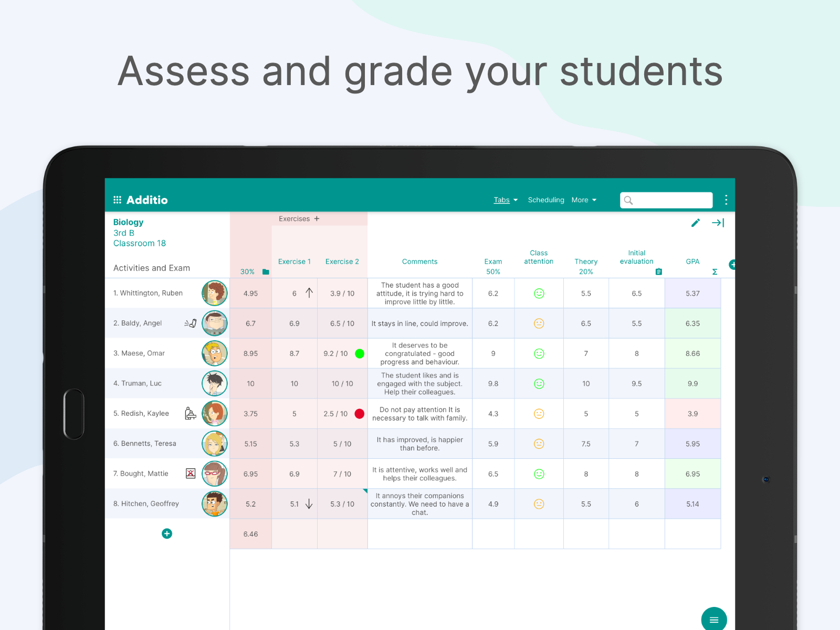Open Teresa Bennetts' avatar
This screenshot has width=840, height=630.
[215, 444]
